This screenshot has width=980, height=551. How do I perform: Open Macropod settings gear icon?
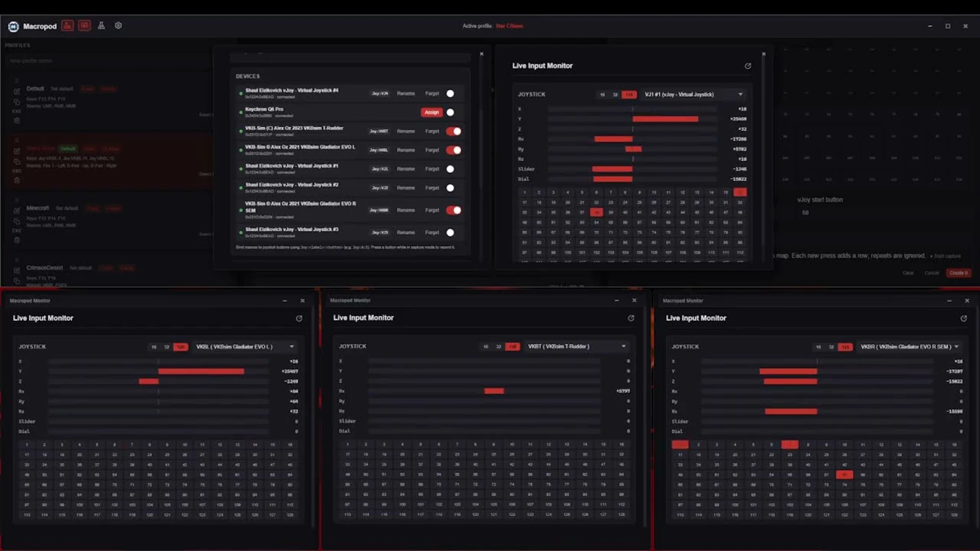118,26
